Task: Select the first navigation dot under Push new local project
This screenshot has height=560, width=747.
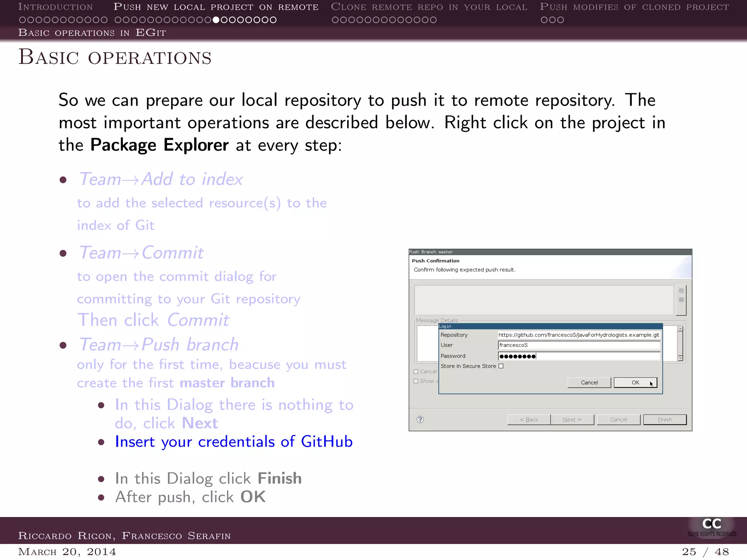Action: pyautogui.click(x=118, y=20)
